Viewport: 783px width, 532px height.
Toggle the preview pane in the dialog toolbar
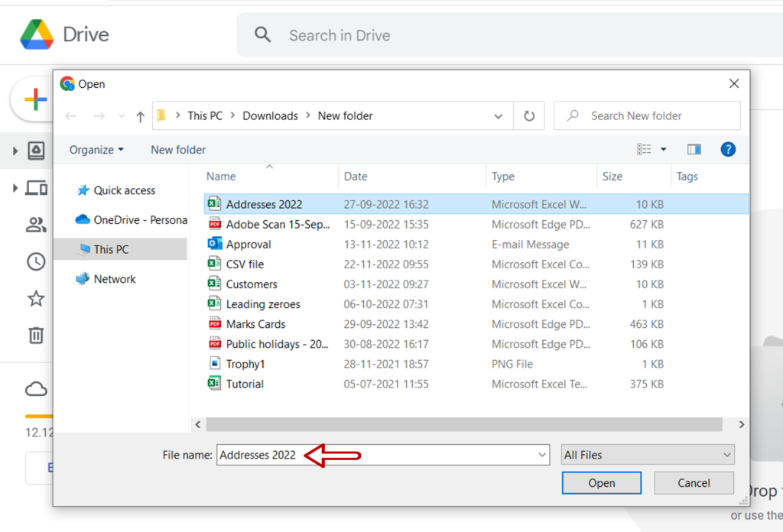click(694, 149)
